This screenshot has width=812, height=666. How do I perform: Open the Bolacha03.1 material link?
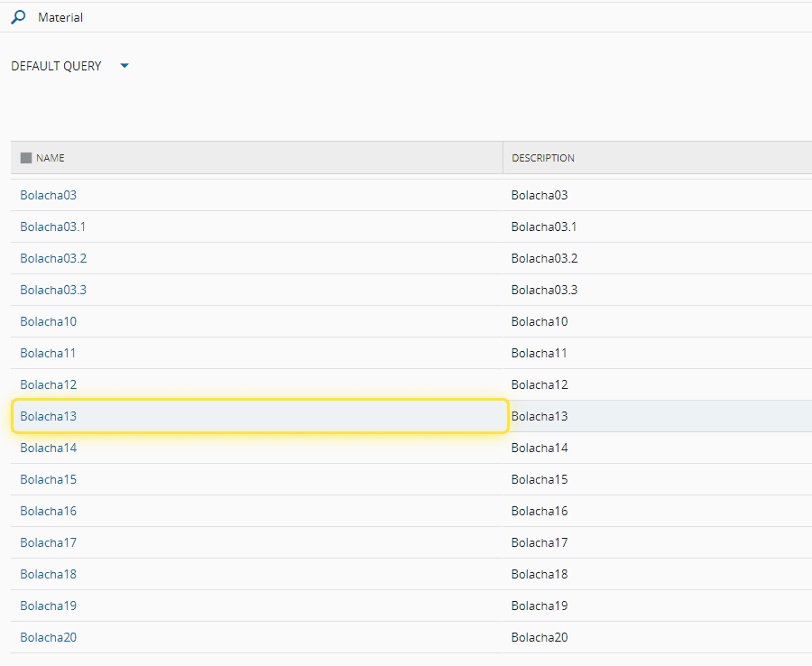pyautogui.click(x=53, y=227)
